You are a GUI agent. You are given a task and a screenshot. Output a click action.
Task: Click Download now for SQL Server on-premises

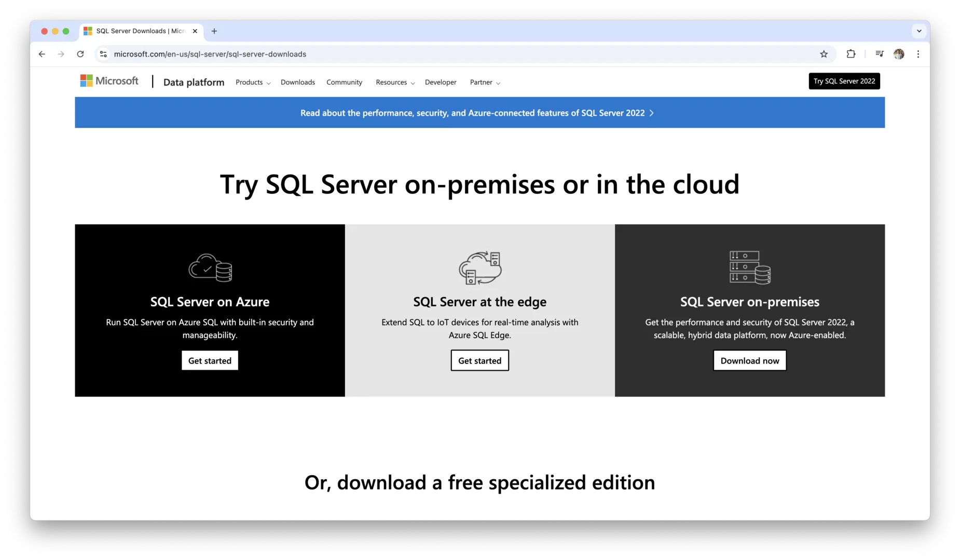750,360
